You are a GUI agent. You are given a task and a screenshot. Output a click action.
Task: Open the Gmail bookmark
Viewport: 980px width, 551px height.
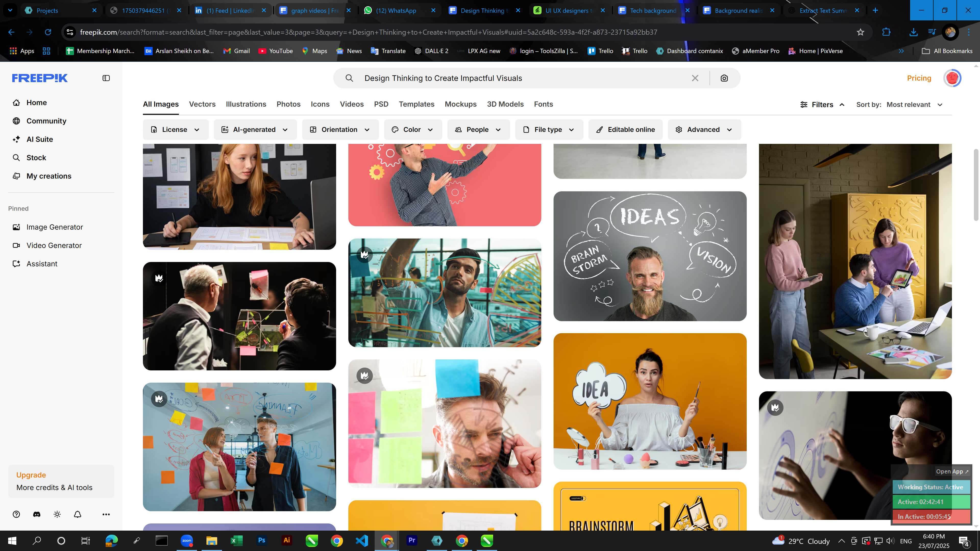[x=236, y=51]
